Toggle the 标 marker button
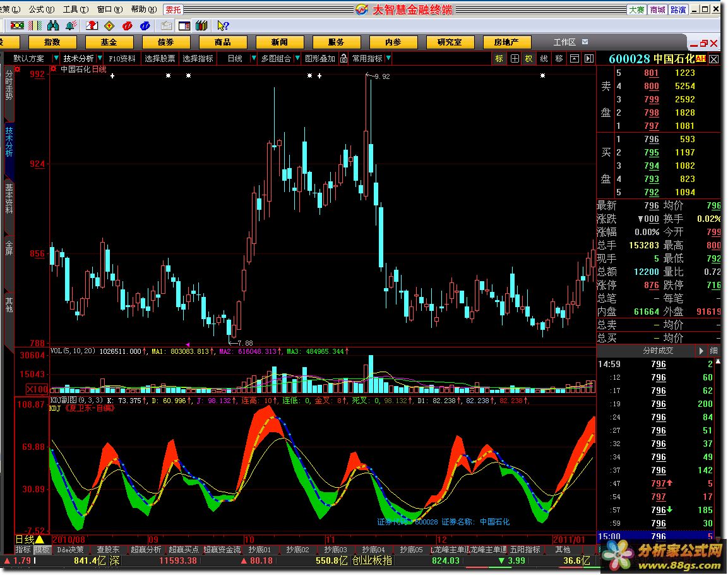 [x=499, y=59]
